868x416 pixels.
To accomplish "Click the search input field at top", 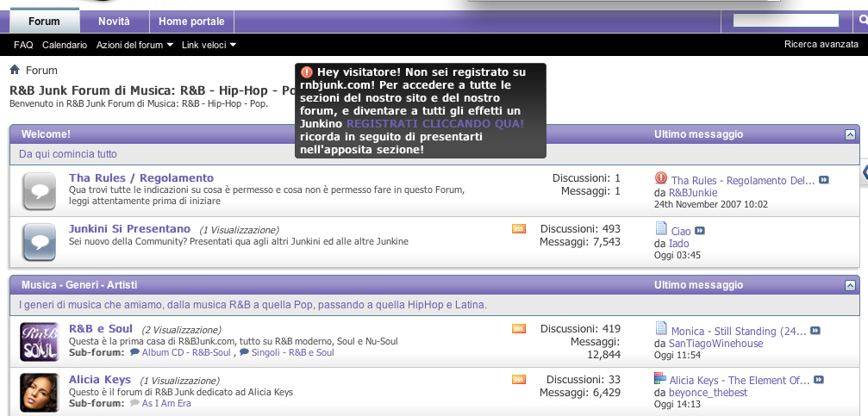I will point(785,21).
